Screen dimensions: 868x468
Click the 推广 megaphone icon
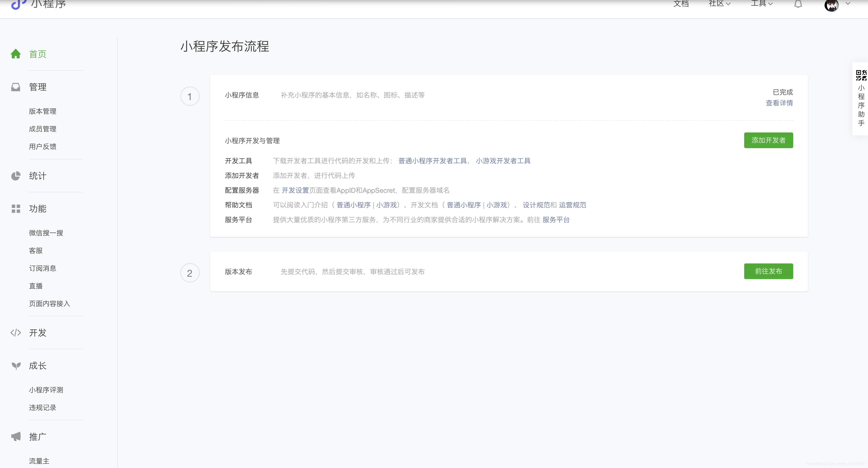[x=15, y=437]
